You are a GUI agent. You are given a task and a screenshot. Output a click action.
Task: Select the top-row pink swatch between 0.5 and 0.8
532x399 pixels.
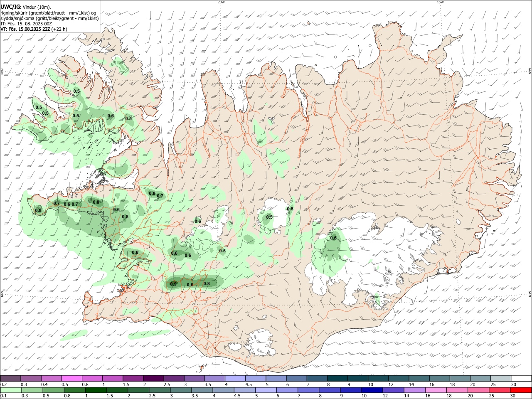(72, 379)
